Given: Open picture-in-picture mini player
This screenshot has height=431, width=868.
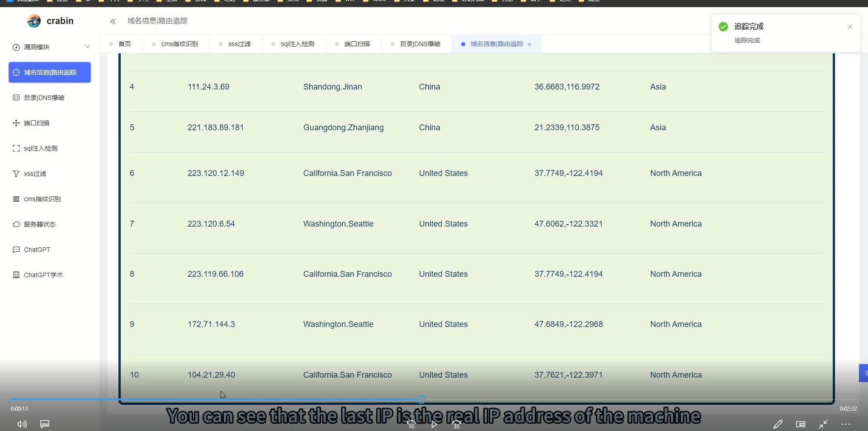Looking at the screenshot, I should click(801, 424).
